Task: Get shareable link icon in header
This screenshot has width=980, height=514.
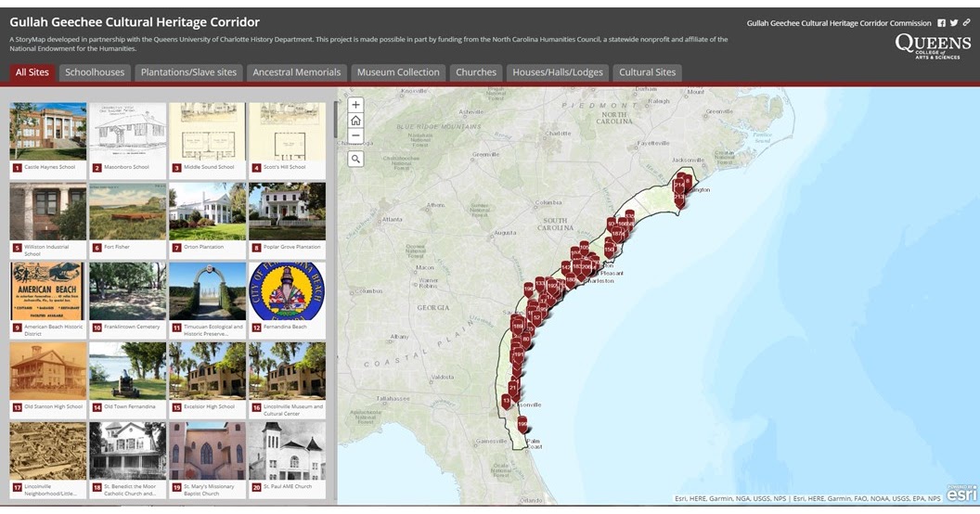Action: 966,23
